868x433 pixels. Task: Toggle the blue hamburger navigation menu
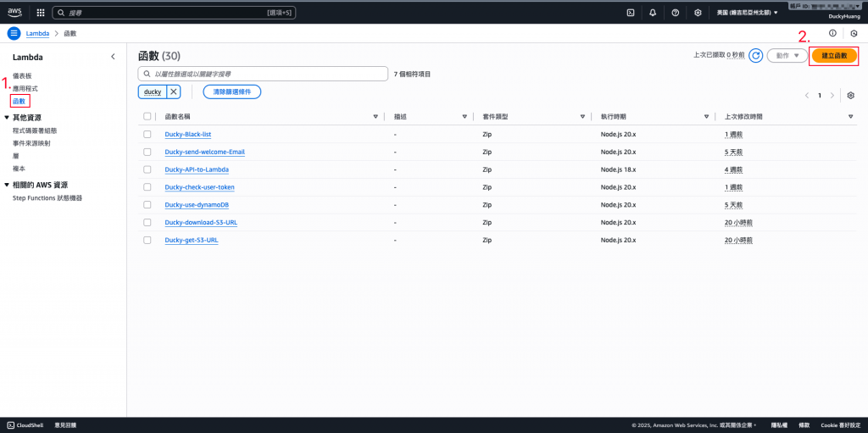pos(14,33)
